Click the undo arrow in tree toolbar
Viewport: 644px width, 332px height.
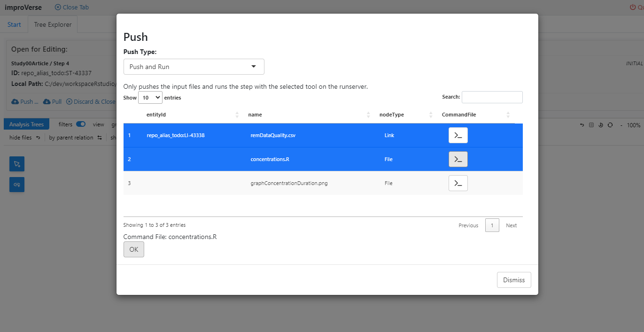click(x=582, y=125)
